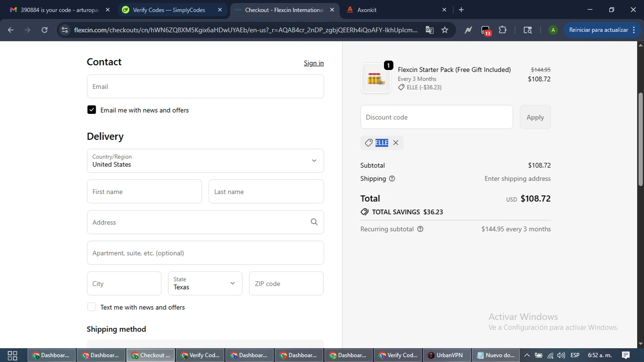
Task: Open Windows Task View icon
Action: (x=12, y=356)
